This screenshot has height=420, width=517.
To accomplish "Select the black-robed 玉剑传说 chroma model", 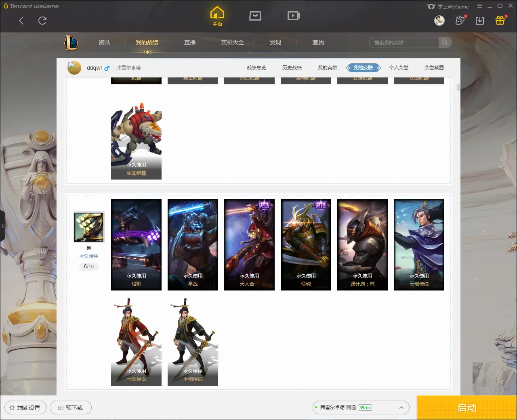I will coord(193,342).
